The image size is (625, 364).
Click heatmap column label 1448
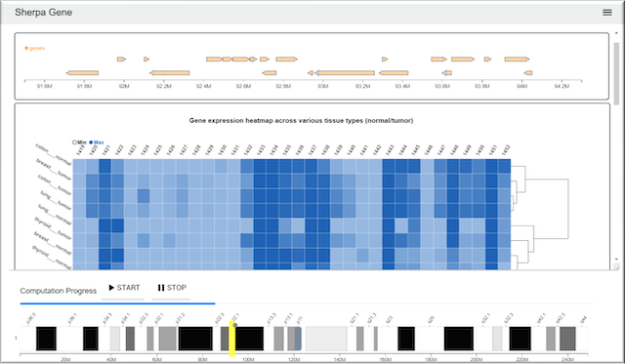[x=454, y=149]
